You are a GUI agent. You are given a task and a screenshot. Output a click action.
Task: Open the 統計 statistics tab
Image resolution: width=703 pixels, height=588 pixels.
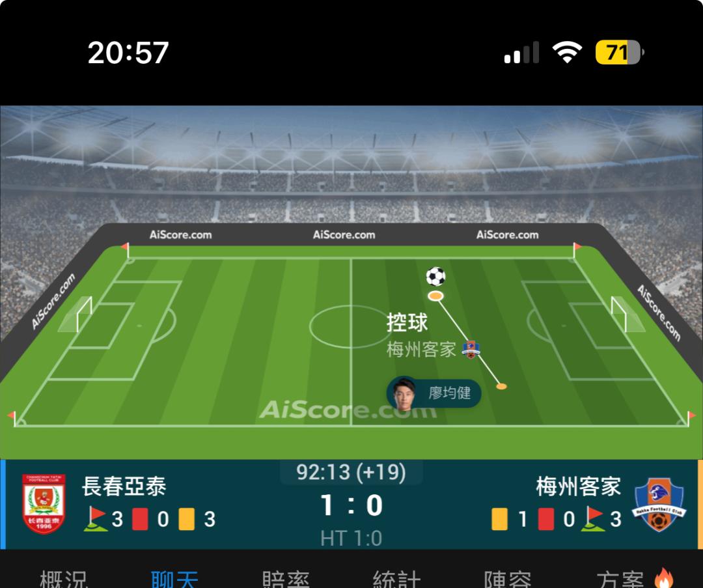(x=397, y=579)
